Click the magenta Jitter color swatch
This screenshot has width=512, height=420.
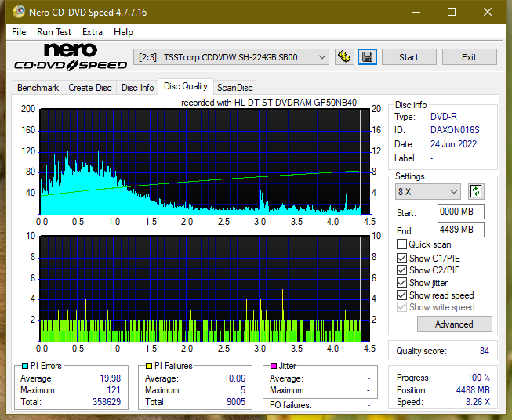274,366
